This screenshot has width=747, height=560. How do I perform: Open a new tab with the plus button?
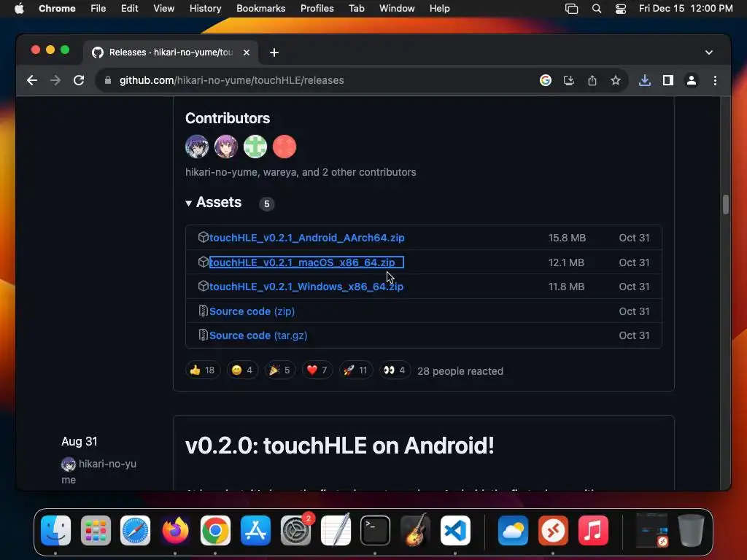tap(274, 52)
